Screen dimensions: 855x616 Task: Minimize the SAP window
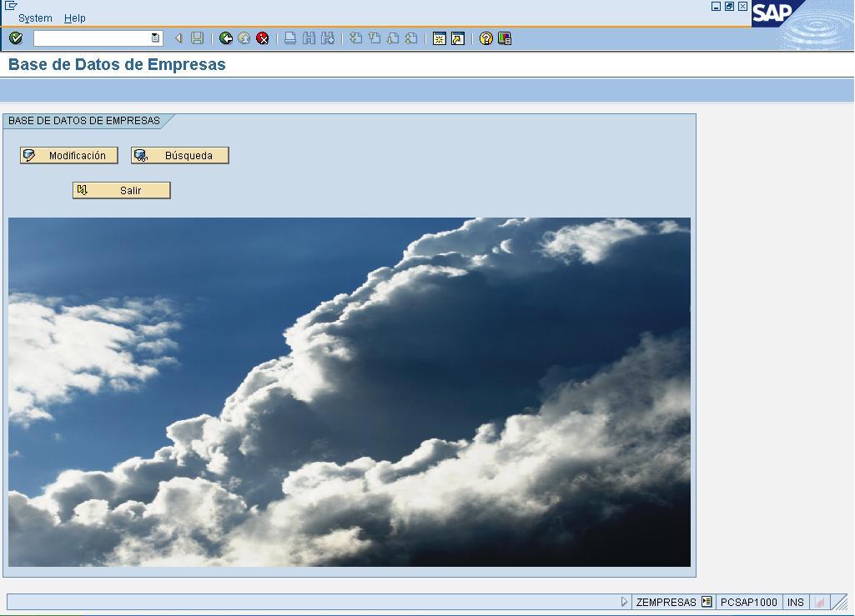(717, 7)
